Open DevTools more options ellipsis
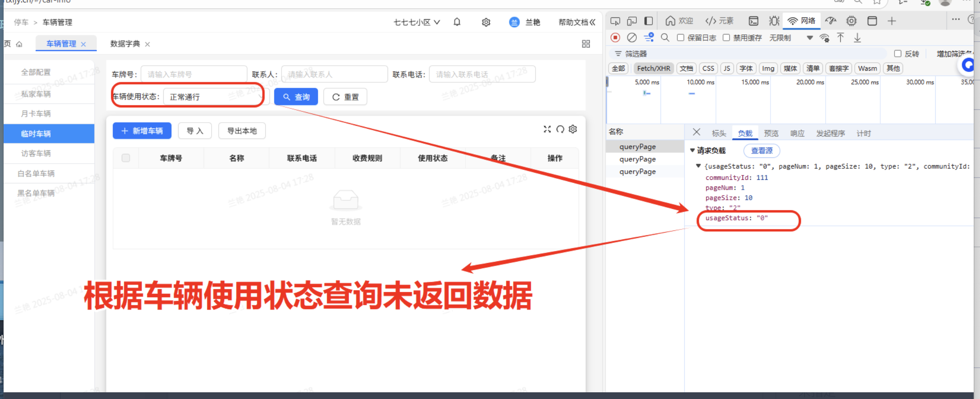 point(956,20)
